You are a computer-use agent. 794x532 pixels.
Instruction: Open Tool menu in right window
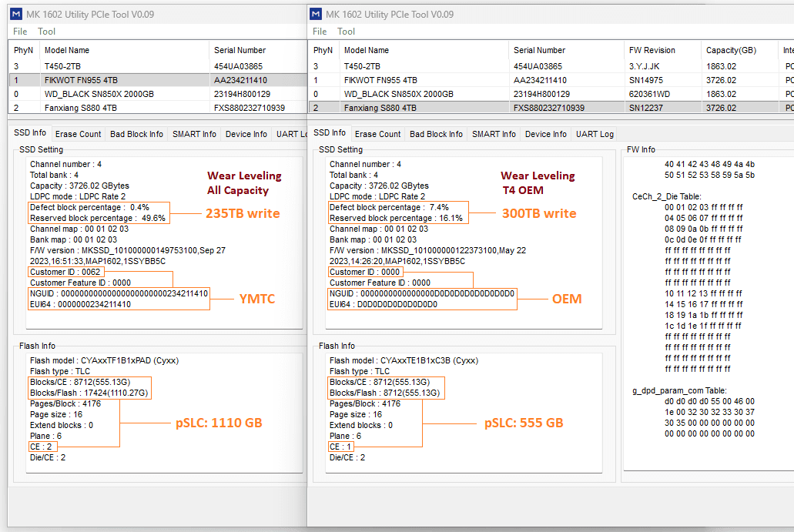(x=346, y=32)
